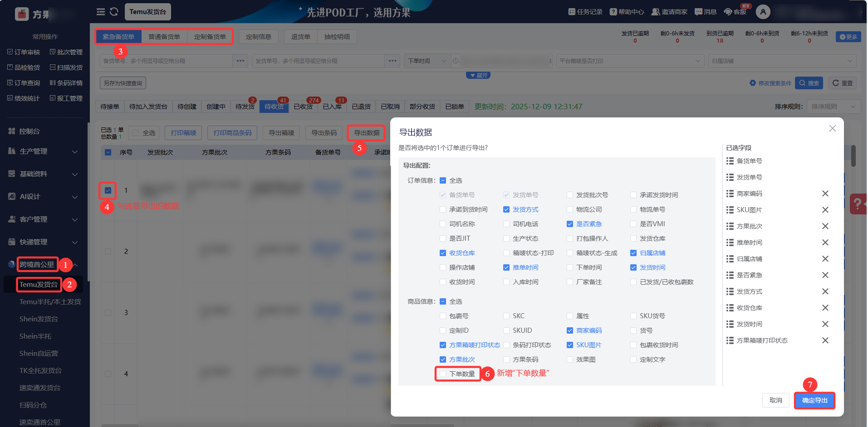Uncheck the 是否紧急 checkbox
This screenshot has width=868, height=427.
click(x=570, y=224)
